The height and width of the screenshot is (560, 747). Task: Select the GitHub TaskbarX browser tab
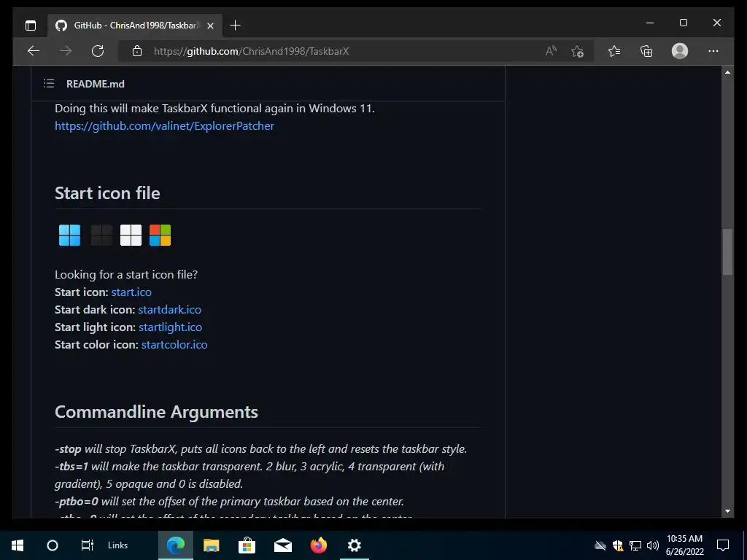point(135,26)
